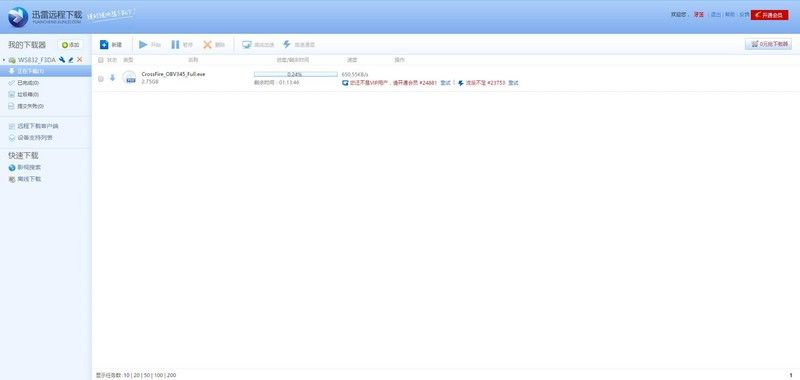
Task: Tick the checkbox beside CrossFire_OBV345_Full.exe
Action: click(x=101, y=78)
